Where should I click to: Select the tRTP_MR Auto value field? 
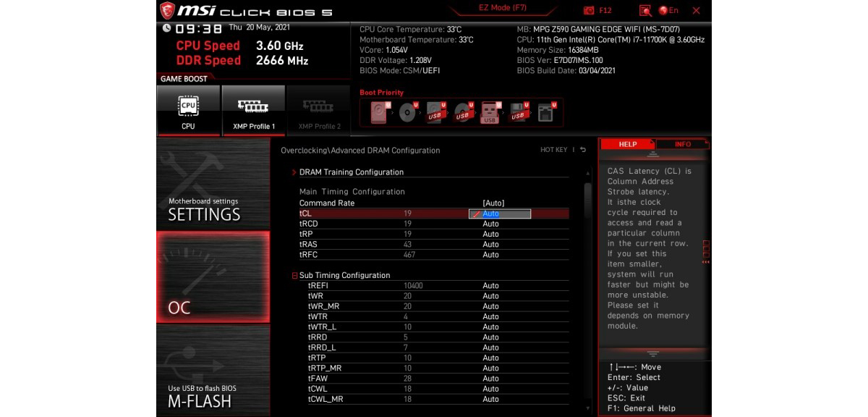pyautogui.click(x=491, y=368)
